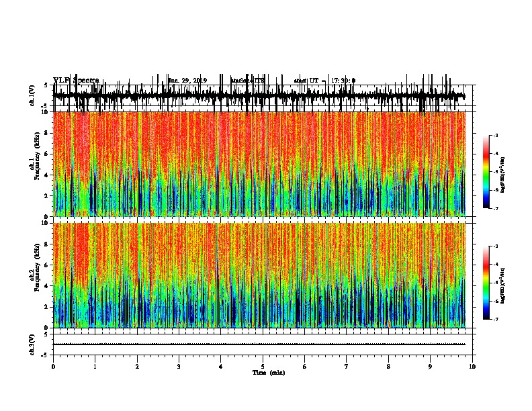Image resolution: width=532 pixels, height=411 pixels.
Task: Click the ch.2 spectrogram color bar
Action: (486, 283)
